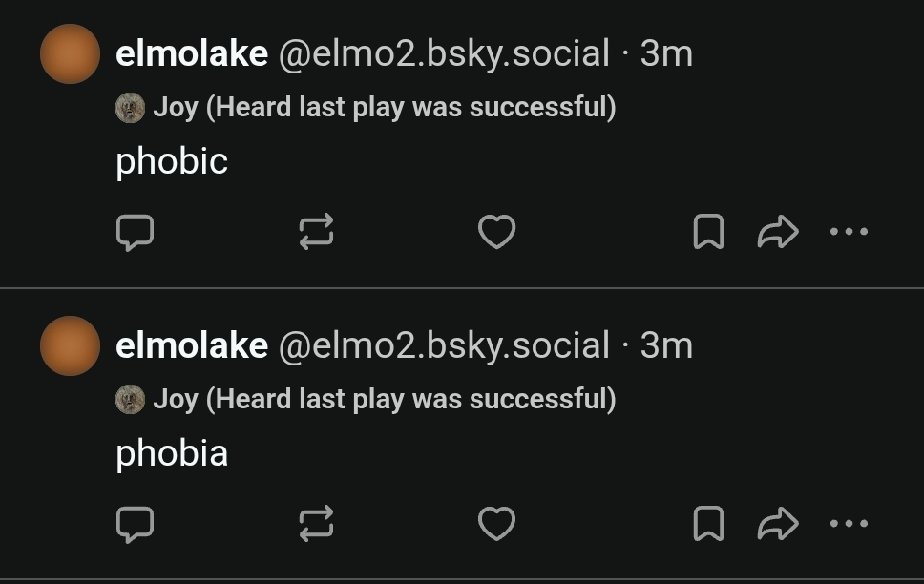
Task: Reply to the "phobia" post
Action: coord(135,524)
